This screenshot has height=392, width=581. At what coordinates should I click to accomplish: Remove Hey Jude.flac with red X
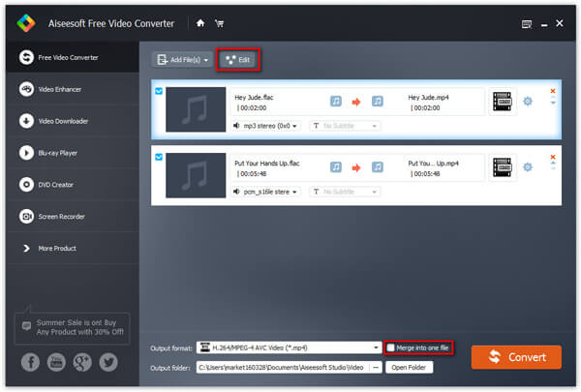click(553, 91)
